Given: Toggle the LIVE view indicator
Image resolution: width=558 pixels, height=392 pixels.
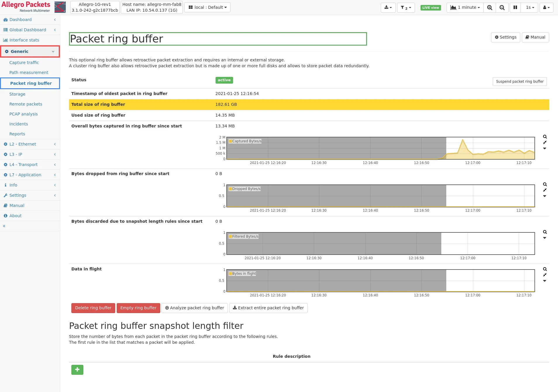Looking at the screenshot, I should (x=430, y=8).
